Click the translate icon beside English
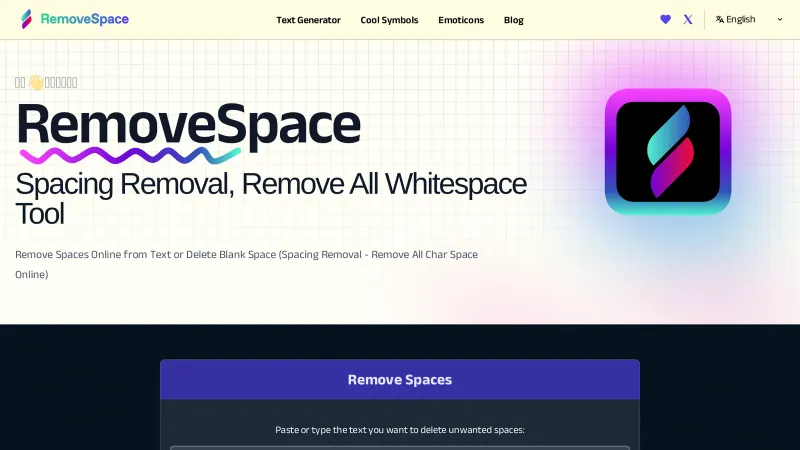 click(720, 19)
